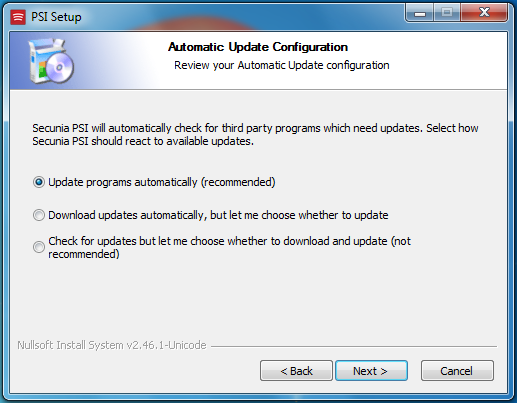Click 'Review your Automatic Update configuration' subtitle
The height and width of the screenshot is (403, 517).
(x=282, y=65)
